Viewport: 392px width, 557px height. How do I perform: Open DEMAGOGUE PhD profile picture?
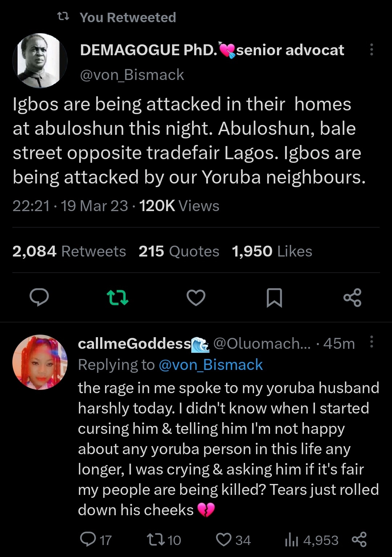(x=40, y=61)
